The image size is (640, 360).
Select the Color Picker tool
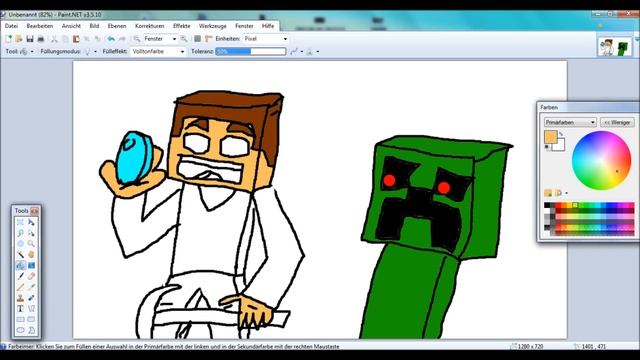(x=31, y=287)
